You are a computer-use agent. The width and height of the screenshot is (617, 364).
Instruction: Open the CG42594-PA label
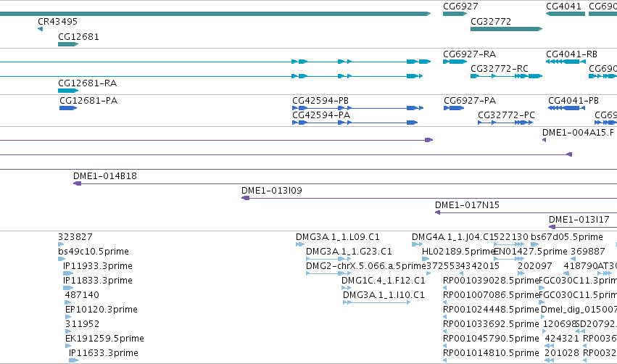coord(321,115)
